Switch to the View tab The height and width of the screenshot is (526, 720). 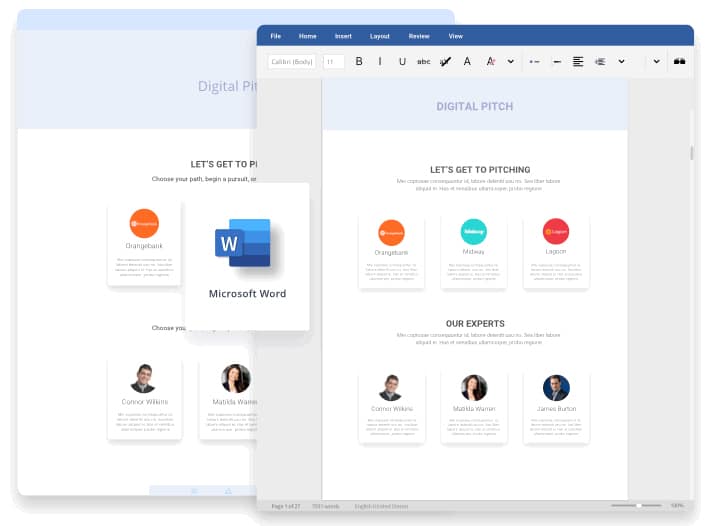(456, 36)
